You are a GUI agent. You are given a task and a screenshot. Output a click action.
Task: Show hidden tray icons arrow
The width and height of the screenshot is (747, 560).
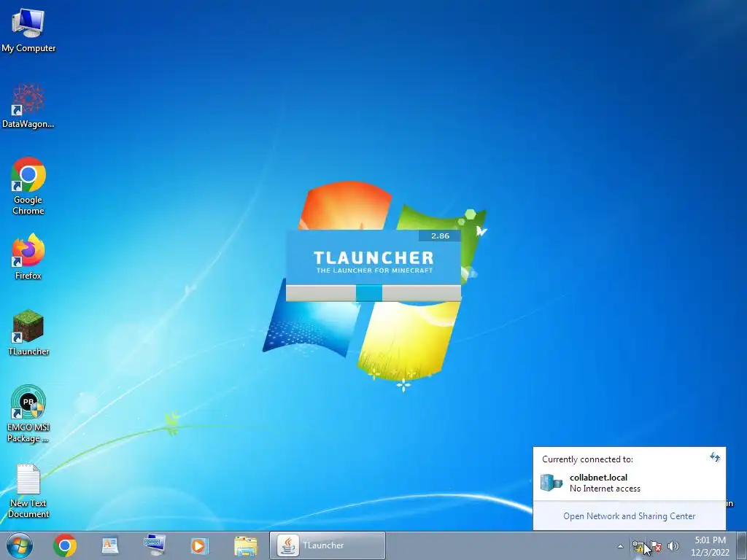pyautogui.click(x=620, y=546)
